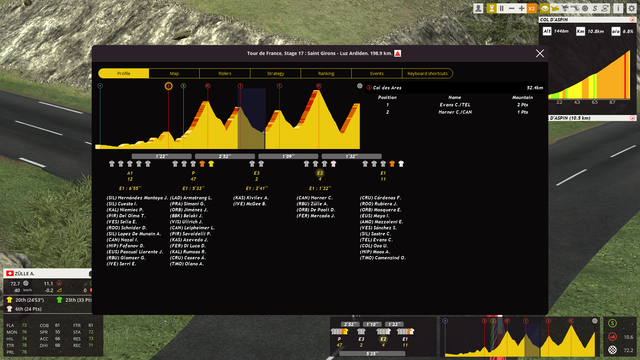Click the hourglass time icon
The height and width of the screenshot is (360, 640).
coord(491,8)
